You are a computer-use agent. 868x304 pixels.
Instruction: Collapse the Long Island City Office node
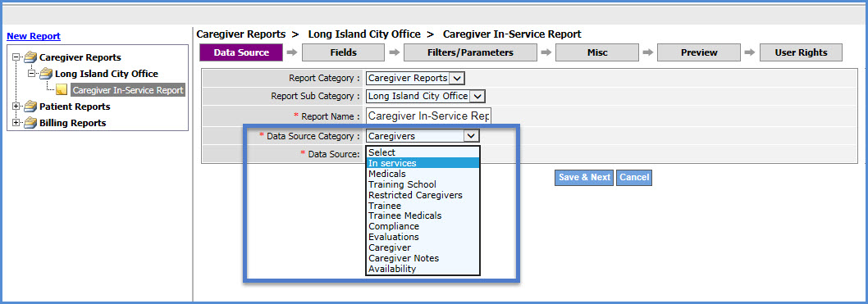coord(31,74)
